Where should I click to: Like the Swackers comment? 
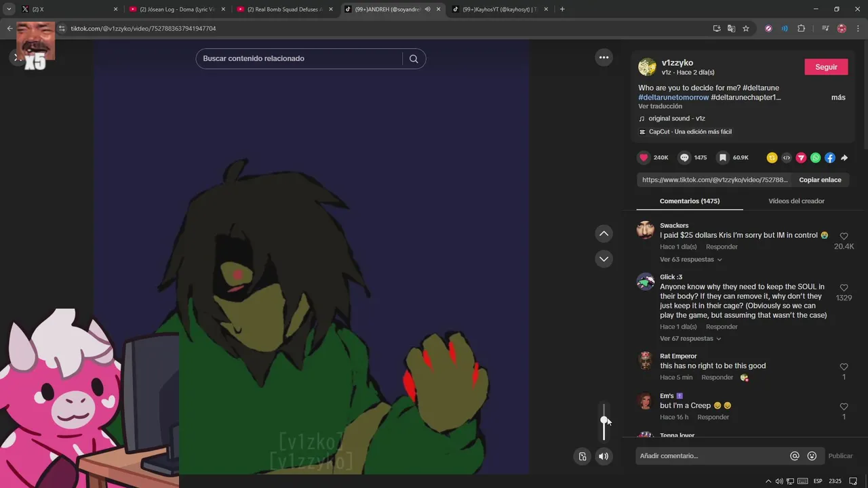pos(844,237)
